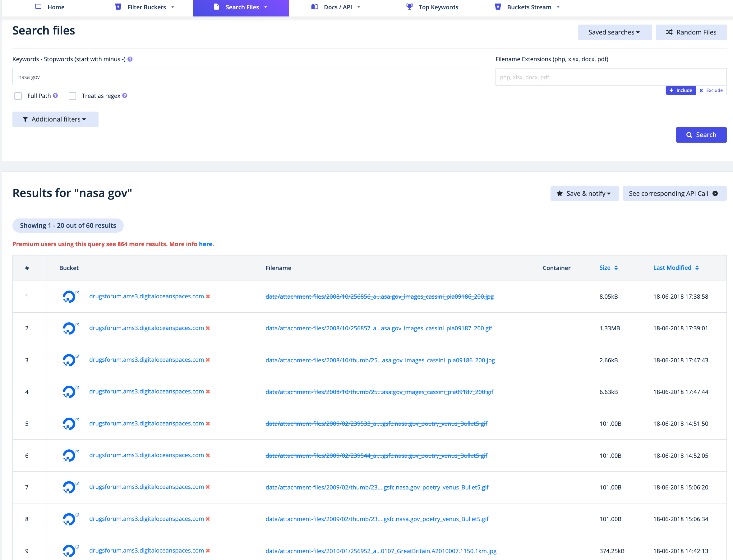
Task: Switch extension filter to Exclude
Action: (x=711, y=90)
